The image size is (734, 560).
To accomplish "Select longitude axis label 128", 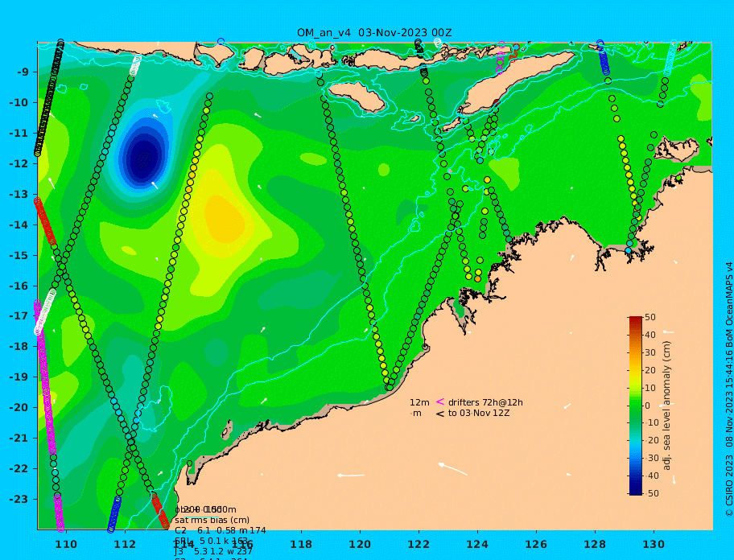I will 595,544.
